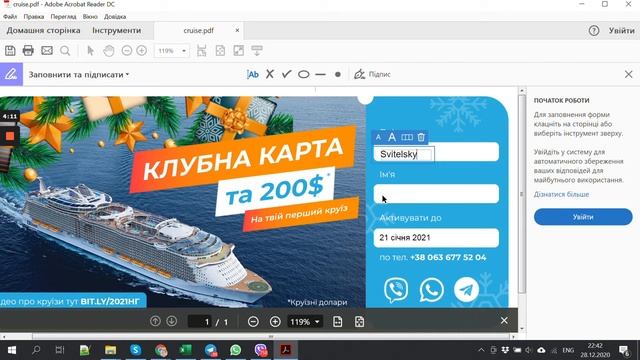This screenshot has height=360, width=640.
Task: Select the checkmark fill tool
Action: pyautogui.click(x=287, y=74)
